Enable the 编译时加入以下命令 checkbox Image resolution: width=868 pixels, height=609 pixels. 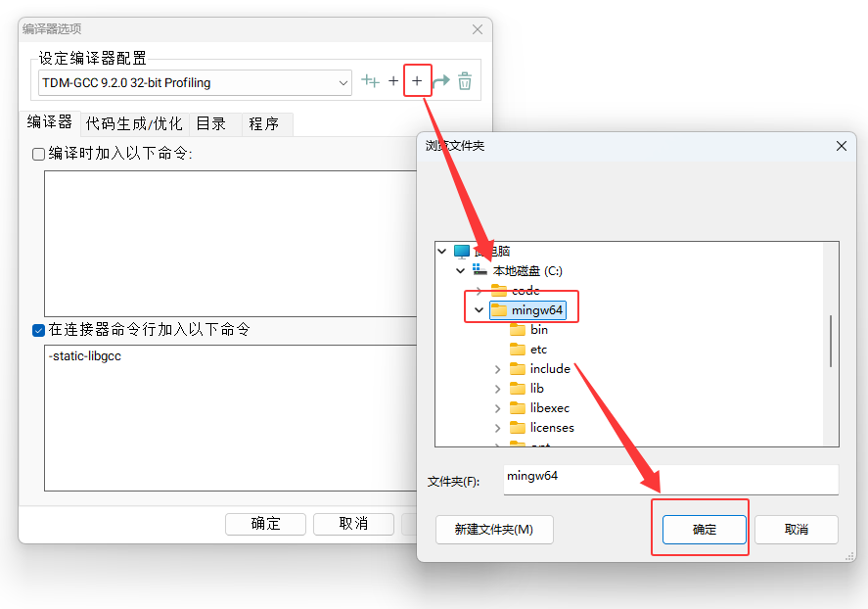click(x=39, y=154)
